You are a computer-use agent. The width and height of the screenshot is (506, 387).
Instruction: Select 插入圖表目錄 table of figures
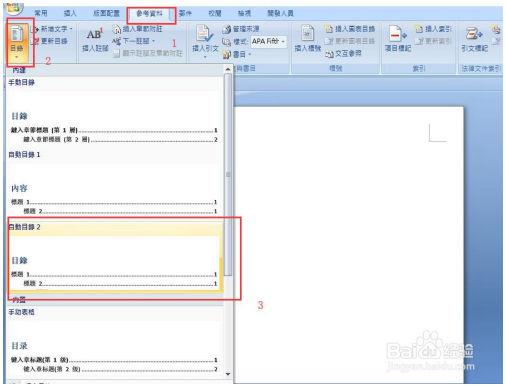pyautogui.click(x=350, y=29)
